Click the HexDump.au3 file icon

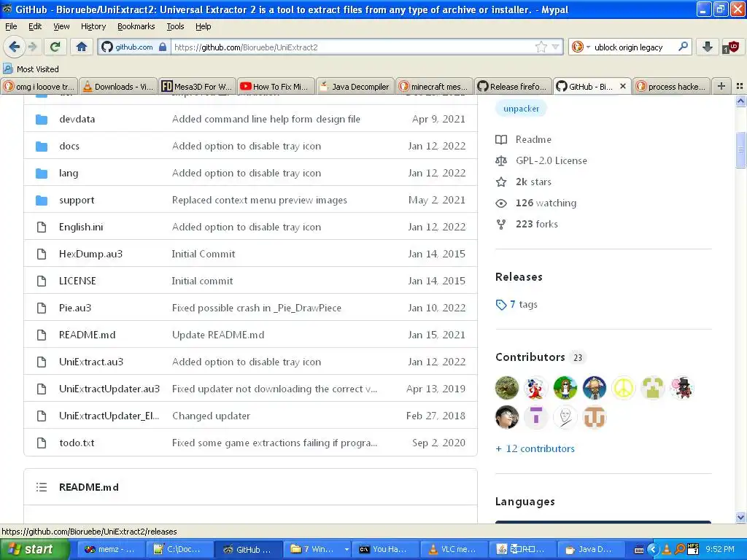(x=42, y=254)
